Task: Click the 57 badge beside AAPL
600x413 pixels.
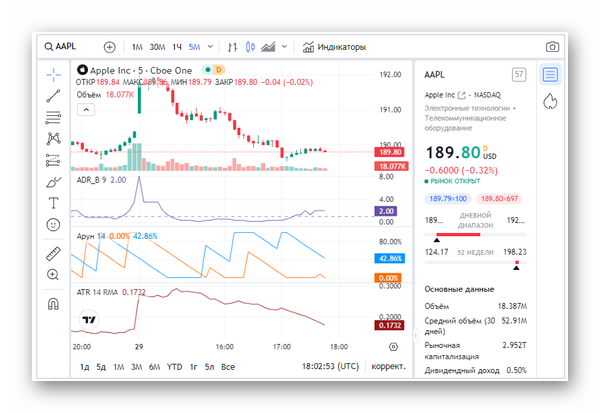Action: [x=519, y=74]
